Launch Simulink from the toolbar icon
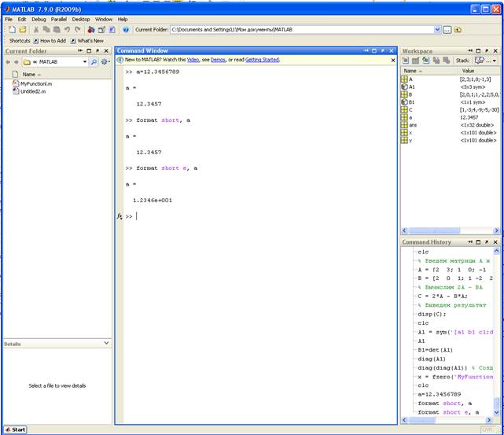This screenshot has width=504, height=435. click(x=91, y=30)
